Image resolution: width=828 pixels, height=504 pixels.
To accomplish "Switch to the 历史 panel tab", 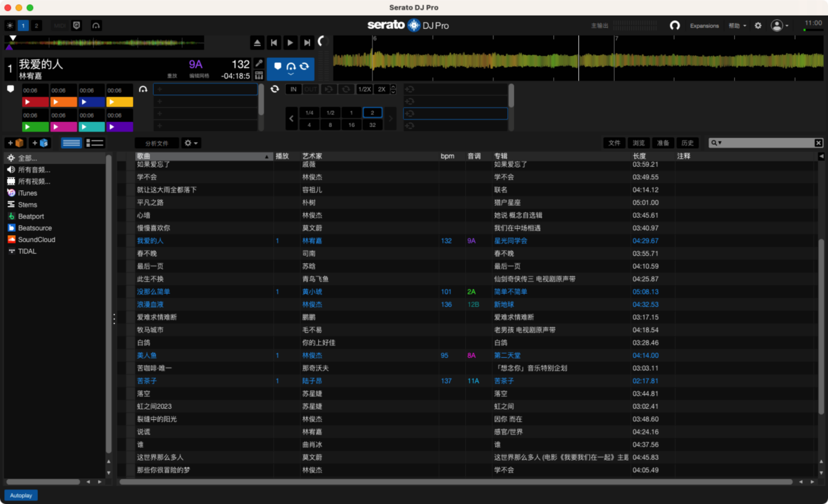I will [x=687, y=143].
